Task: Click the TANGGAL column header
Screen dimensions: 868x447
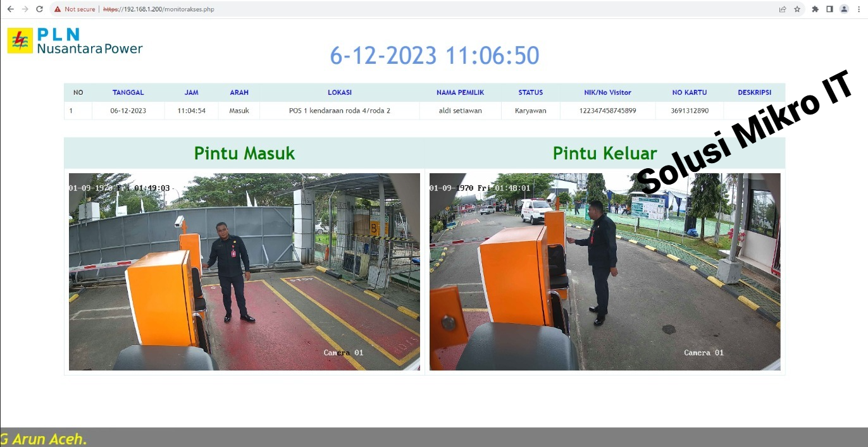Action: click(x=128, y=92)
